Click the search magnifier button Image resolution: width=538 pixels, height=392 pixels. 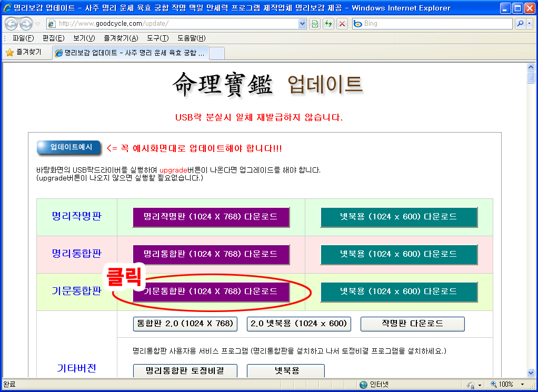pos(520,24)
